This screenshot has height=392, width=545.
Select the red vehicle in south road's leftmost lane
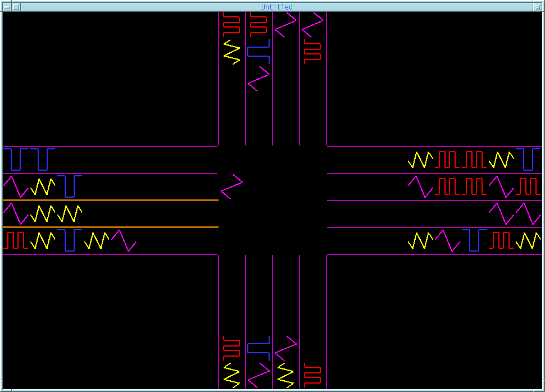(231, 348)
